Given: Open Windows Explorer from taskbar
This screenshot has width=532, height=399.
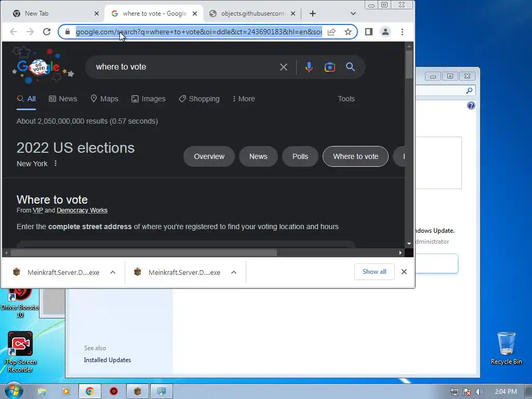Looking at the screenshot, I should coord(42,392).
